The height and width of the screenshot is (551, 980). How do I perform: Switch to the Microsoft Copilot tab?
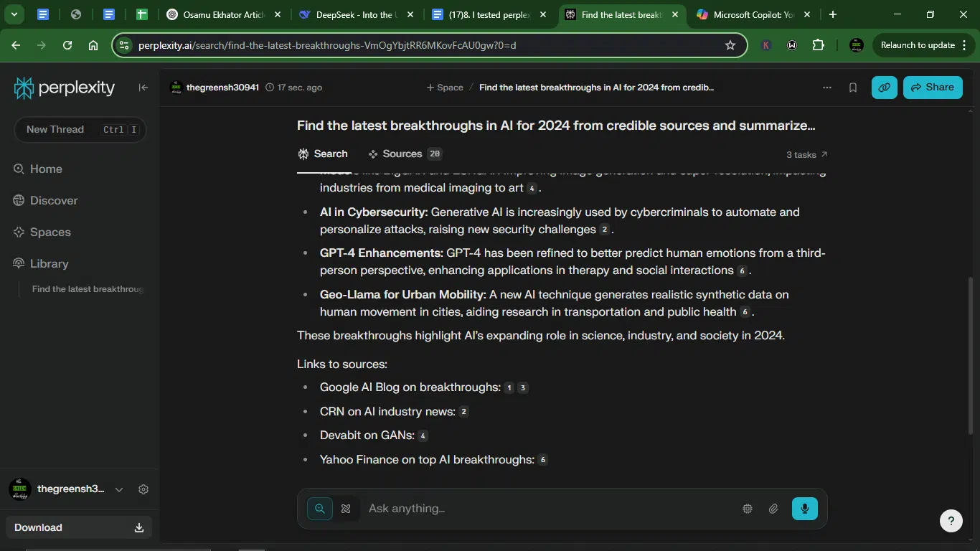(x=754, y=14)
